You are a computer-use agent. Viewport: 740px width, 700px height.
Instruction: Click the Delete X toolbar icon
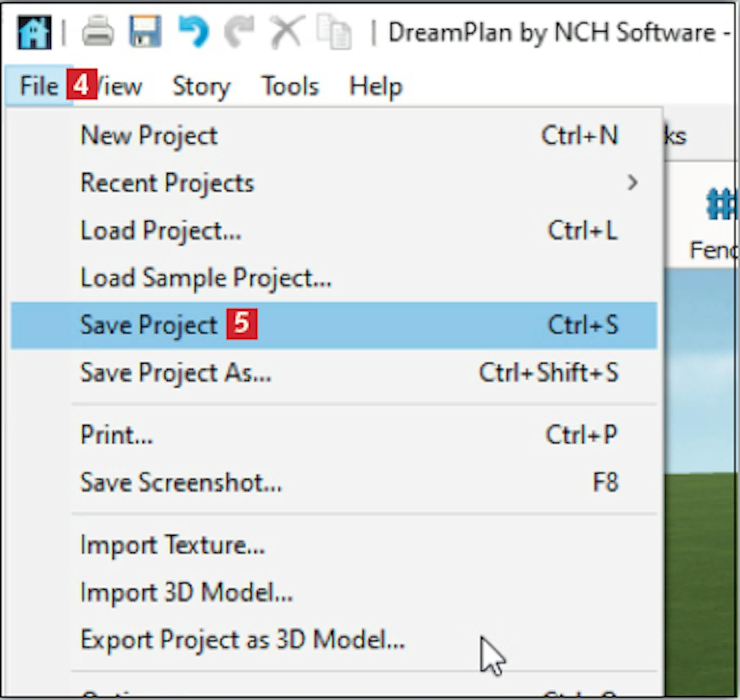287,32
